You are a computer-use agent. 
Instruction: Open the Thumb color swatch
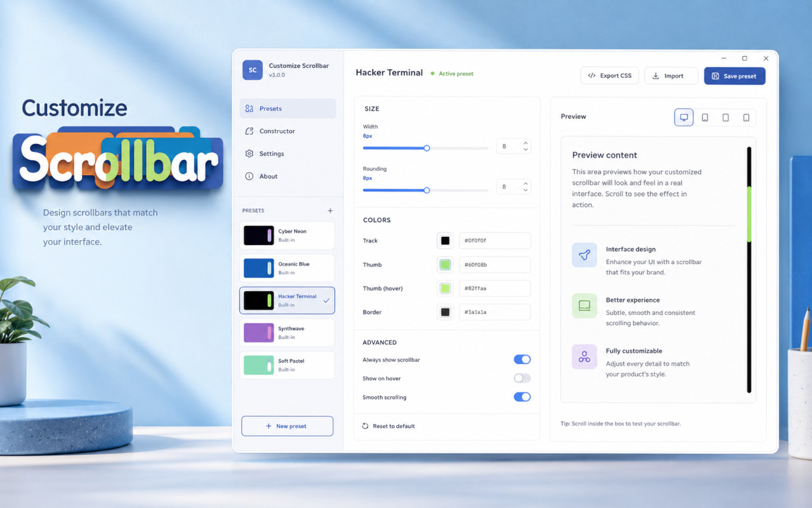point(445,265)
